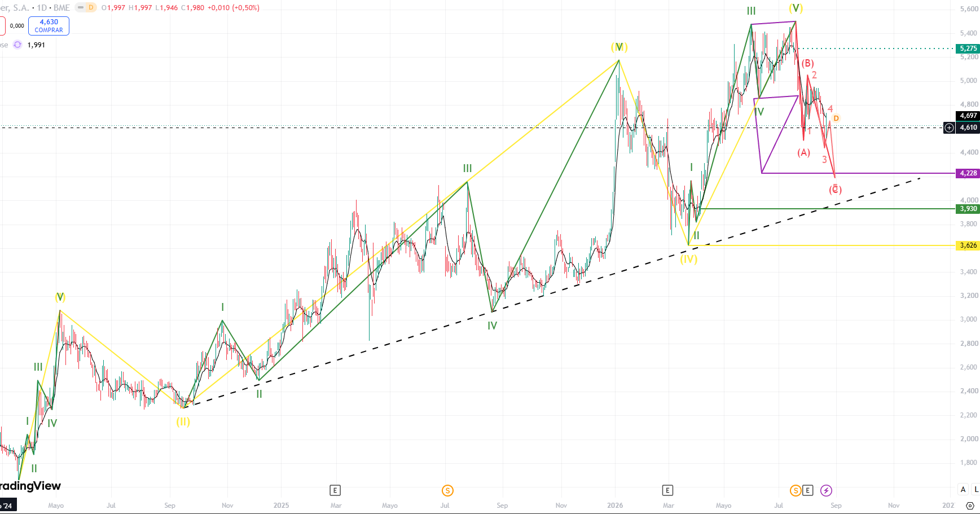Open chart settings gear in bottom corner
Viewport: 980px width, 514px height.
(x=970, y=506)
